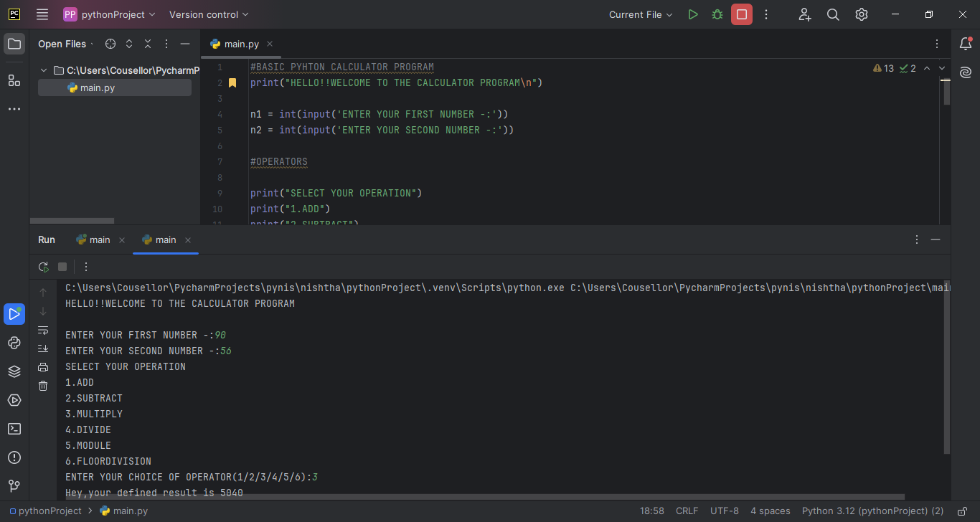This screenshot has height=522, width=980.
Task: Open the AI Assistant spiral icon
Action: (966, 72)
